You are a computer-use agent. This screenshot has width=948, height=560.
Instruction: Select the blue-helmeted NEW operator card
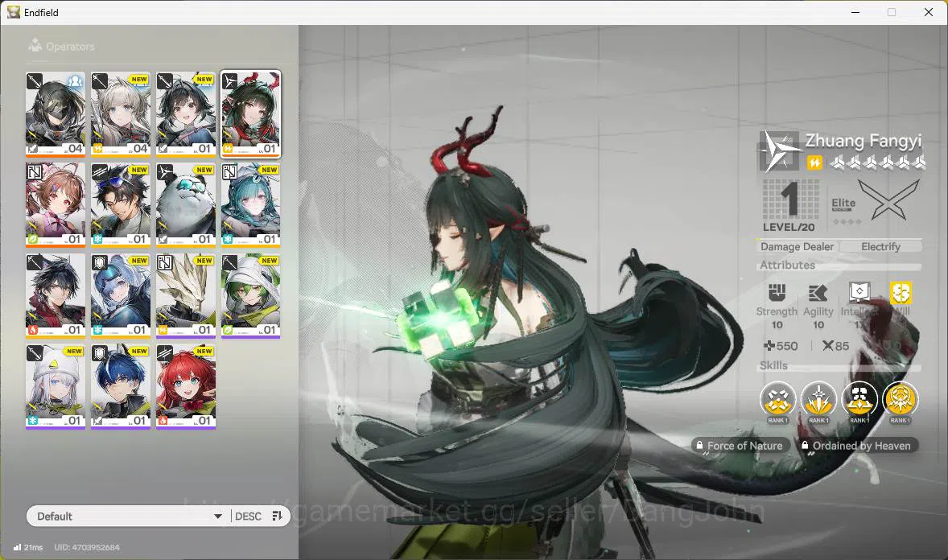pos(121,296)
